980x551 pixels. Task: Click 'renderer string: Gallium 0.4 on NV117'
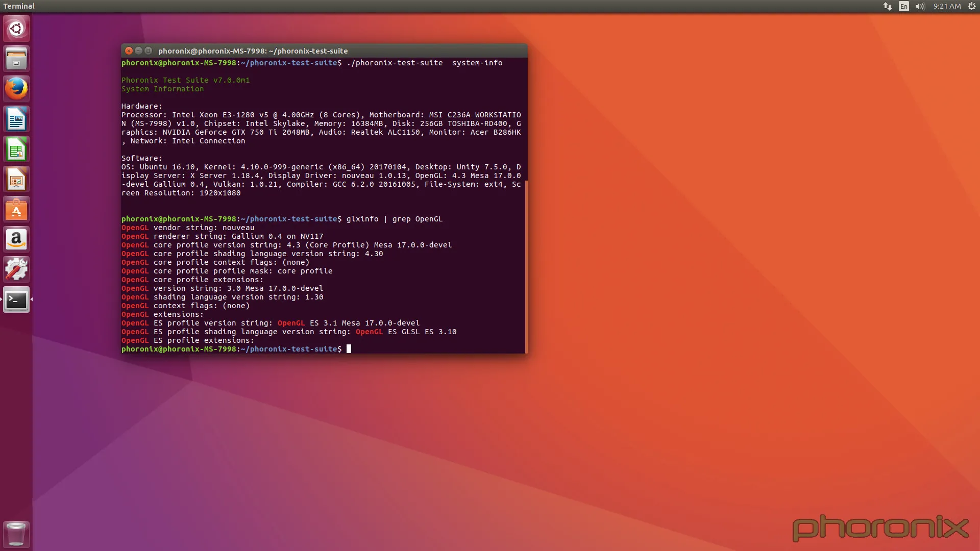coord(238,236)
